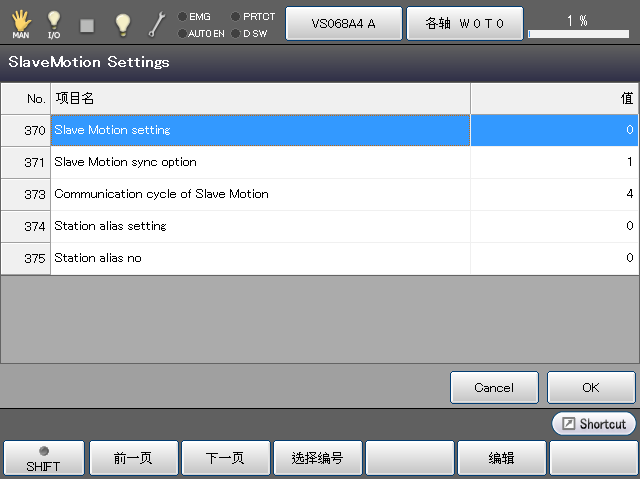Select Communication cycle of Slave Motion row
Viewport: 640px width, 479px height.
point(260,194)
